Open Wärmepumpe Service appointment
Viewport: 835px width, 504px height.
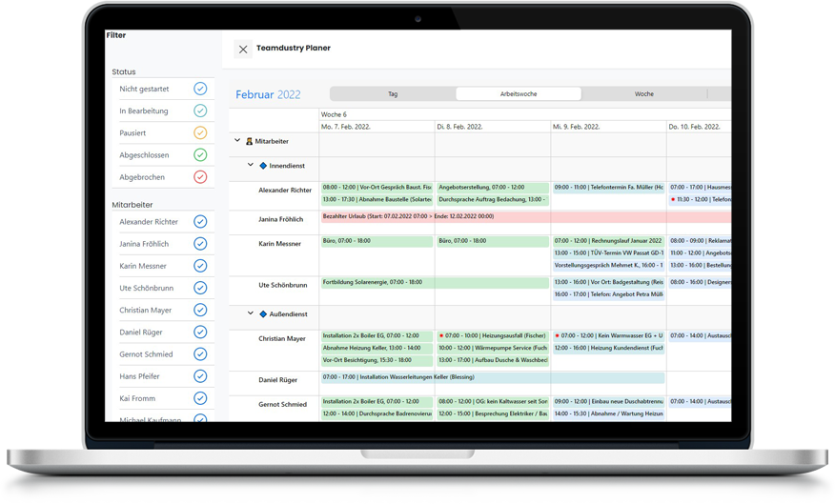click(x=493, y=348)
